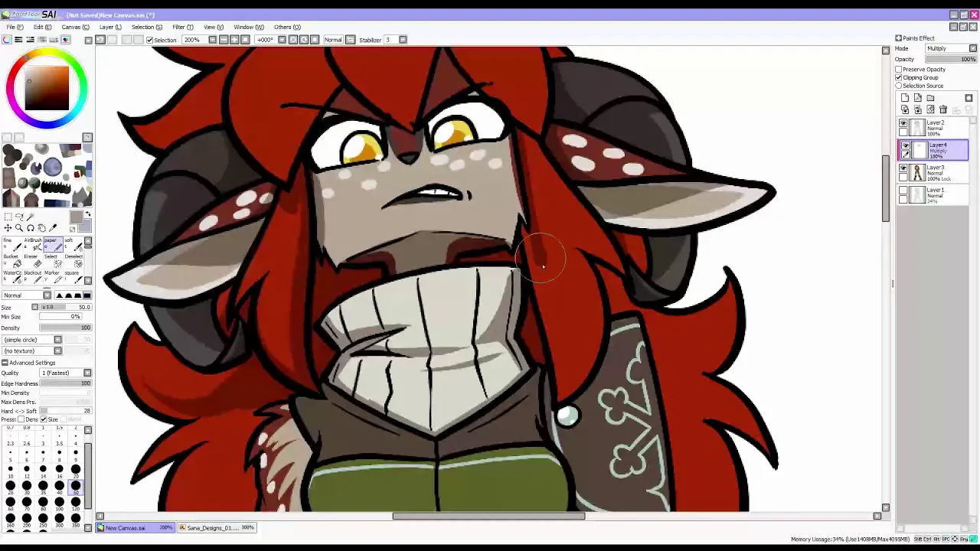
Task: Click the foreground color swatch
Action: coord(77,218)
